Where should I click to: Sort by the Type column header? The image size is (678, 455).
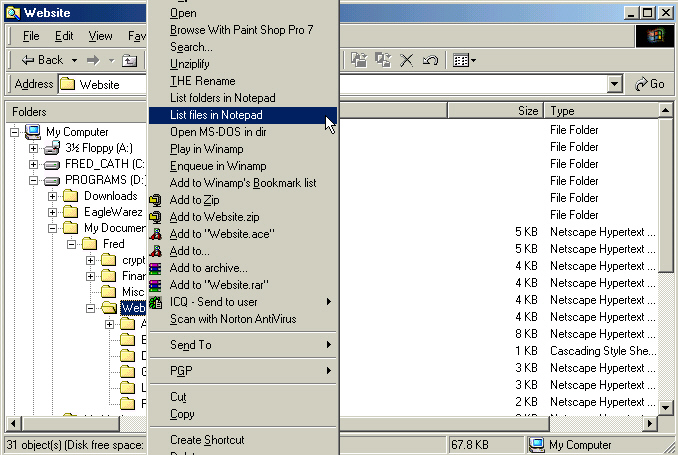pyautogui.click(x=601, y=111)
